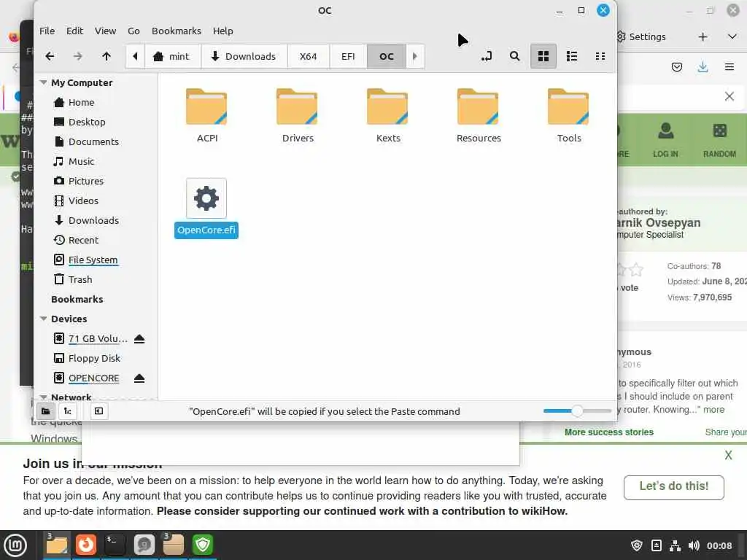Open Documents in the sidebar

tap(93, 141)
